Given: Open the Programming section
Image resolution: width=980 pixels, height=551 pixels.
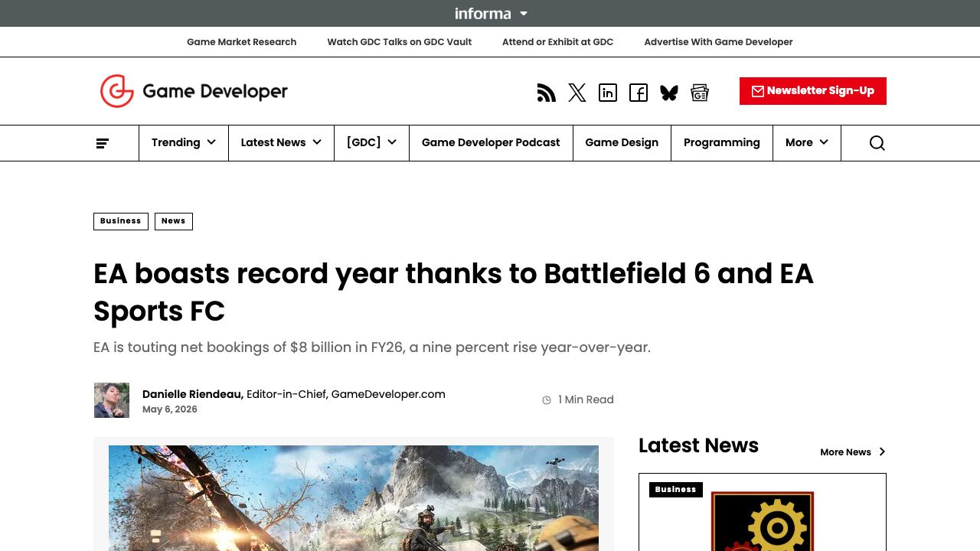Looking at the screenshot, I should click(x=722, y=143).
